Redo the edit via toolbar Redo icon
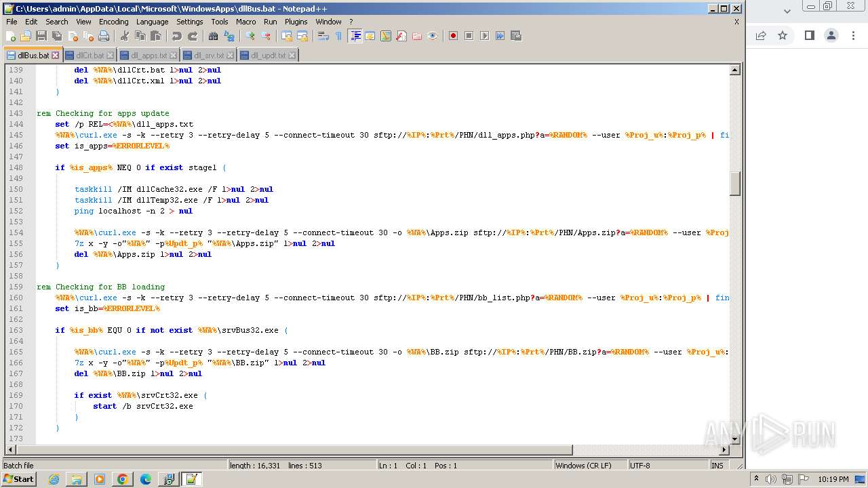Viewport: 868px width, 488px height. click(192, 36)
